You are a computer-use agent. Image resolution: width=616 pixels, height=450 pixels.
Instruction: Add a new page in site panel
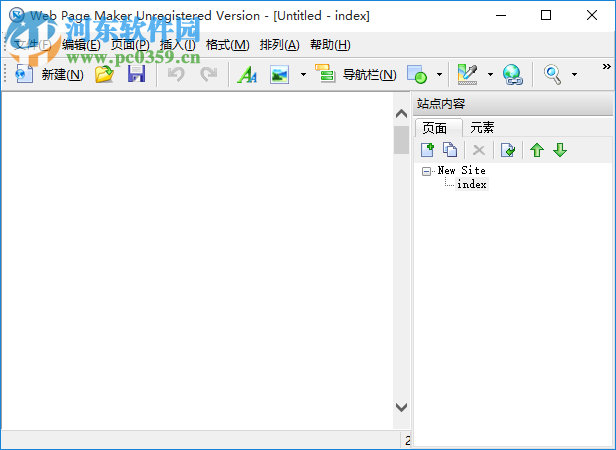(x=427, y=150)
